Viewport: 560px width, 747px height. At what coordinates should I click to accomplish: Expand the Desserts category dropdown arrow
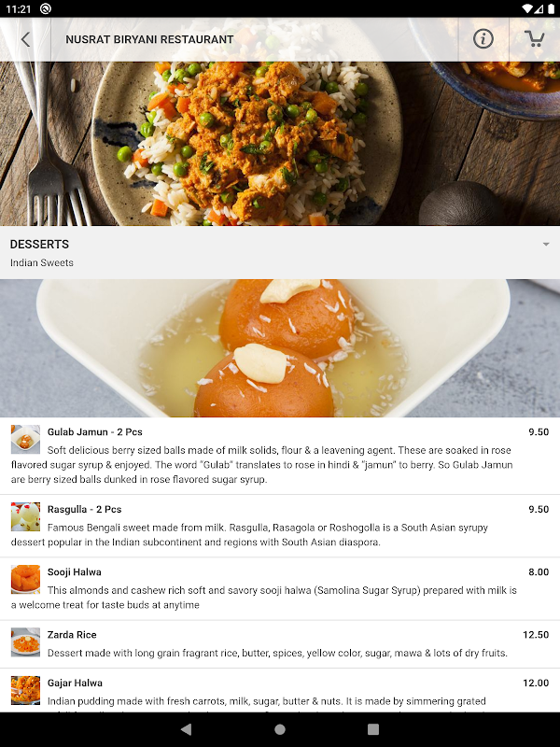[546, 245]
